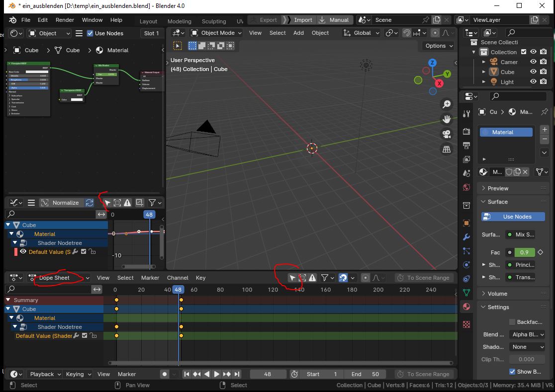Open the Object Mode dropdown

click(x=216, y=33)
